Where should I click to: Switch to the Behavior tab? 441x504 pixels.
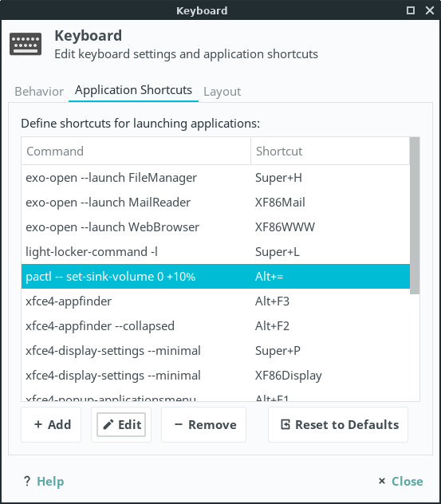click(39, 92)
